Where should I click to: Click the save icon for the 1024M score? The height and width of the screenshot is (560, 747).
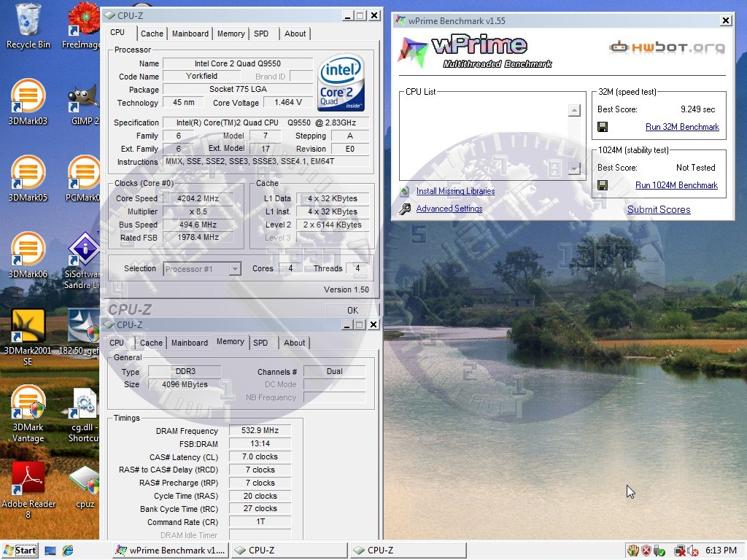click(x=603, y=185)
